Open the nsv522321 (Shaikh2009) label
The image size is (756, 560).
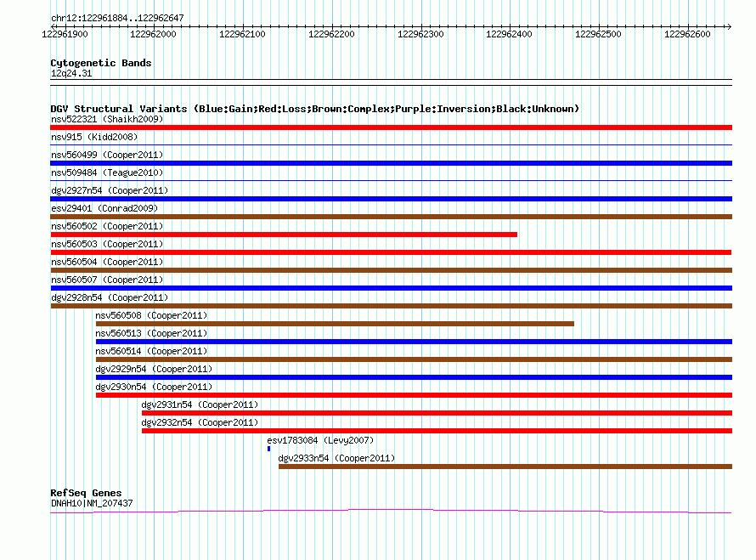107,119
